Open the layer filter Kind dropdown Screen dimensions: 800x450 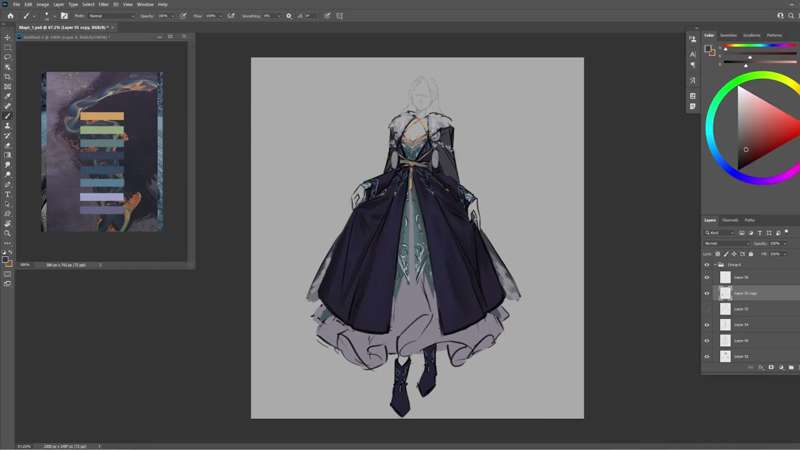pos(719,233)
